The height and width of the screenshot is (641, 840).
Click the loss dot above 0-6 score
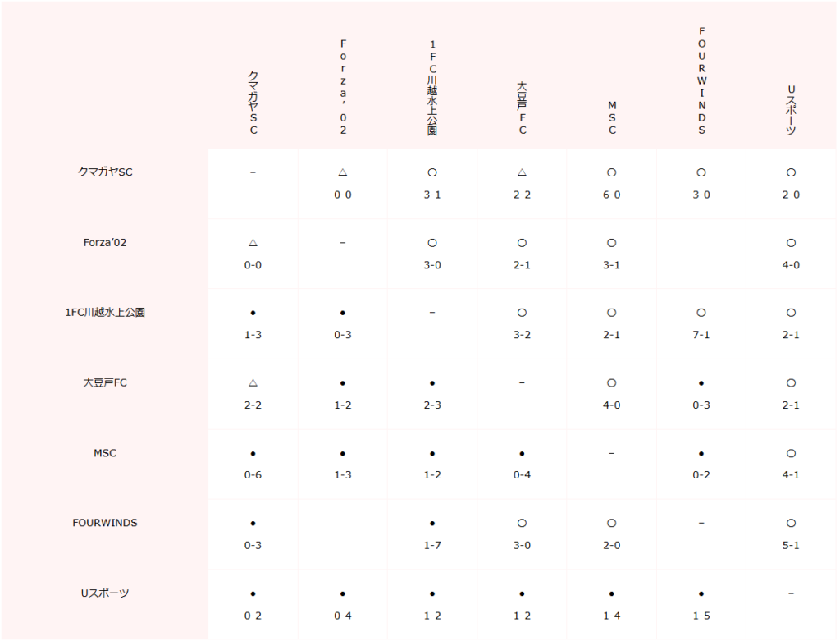pyautogui.click(x=253, y=453)
